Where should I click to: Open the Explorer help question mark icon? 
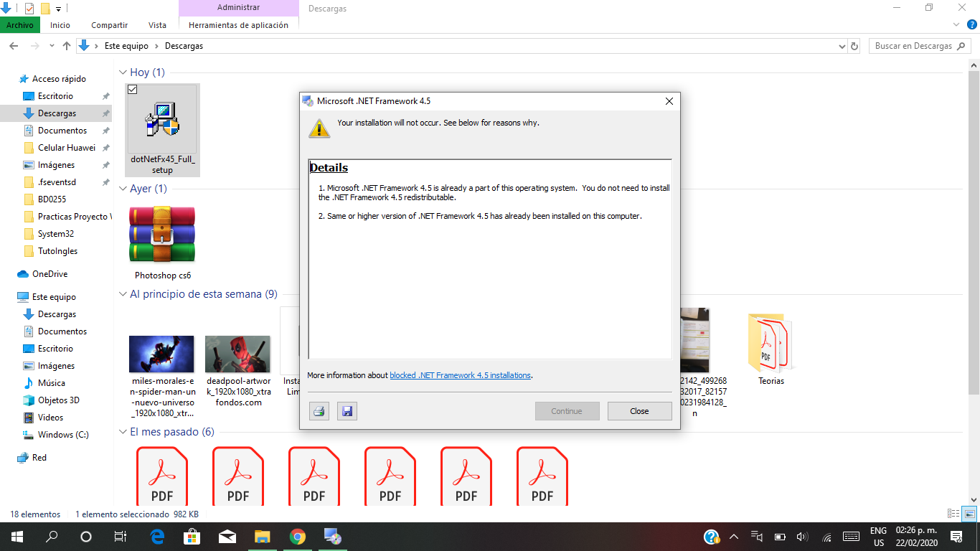(972, 25)
